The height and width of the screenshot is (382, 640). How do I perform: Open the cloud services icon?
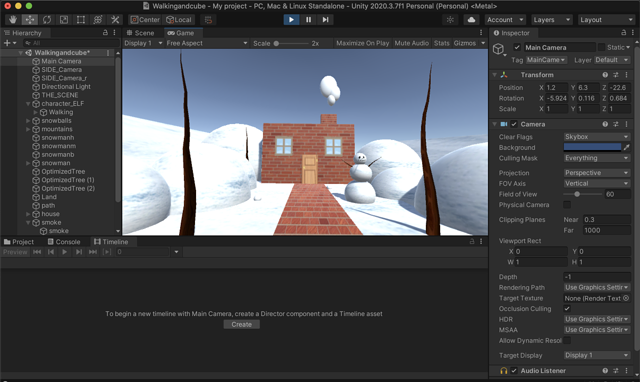click(471, 20)
